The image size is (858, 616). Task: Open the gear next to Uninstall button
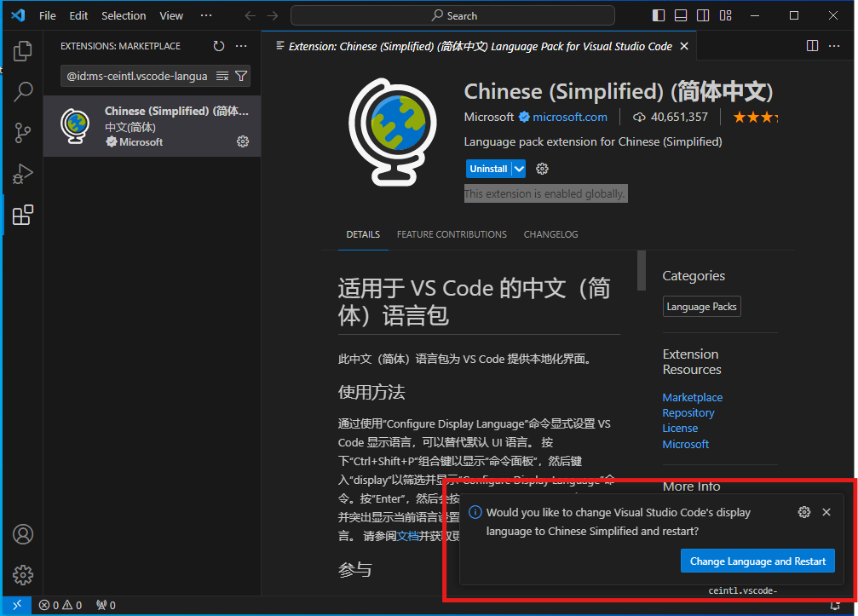tap(542, 169)
